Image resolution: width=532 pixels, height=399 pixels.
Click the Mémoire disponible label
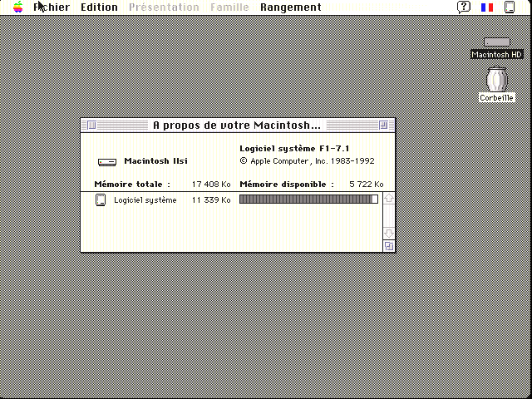tap(287, 185)
